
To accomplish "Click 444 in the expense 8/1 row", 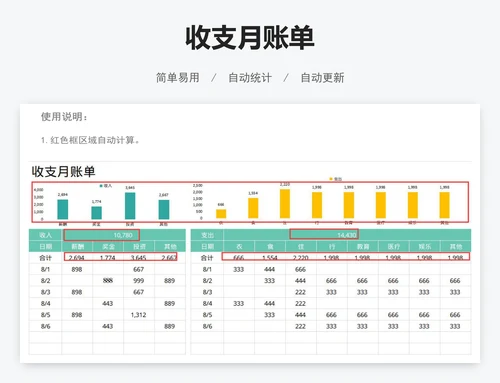I will coord(270,269).
